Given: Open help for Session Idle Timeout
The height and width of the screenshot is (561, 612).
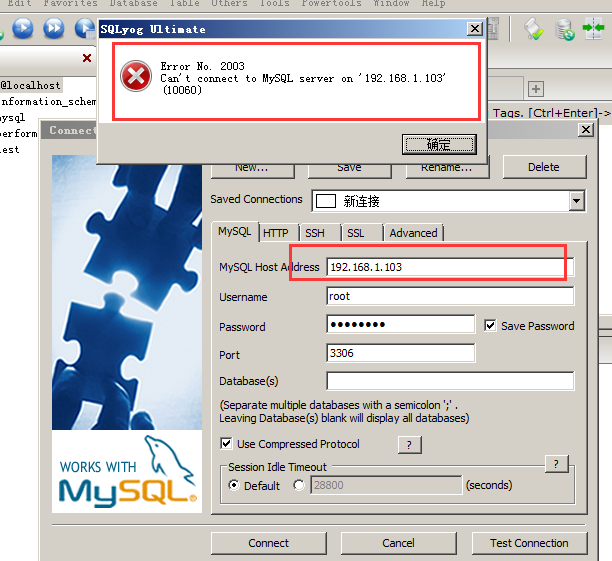Looking at the screenshot, I should click(557, 464).
